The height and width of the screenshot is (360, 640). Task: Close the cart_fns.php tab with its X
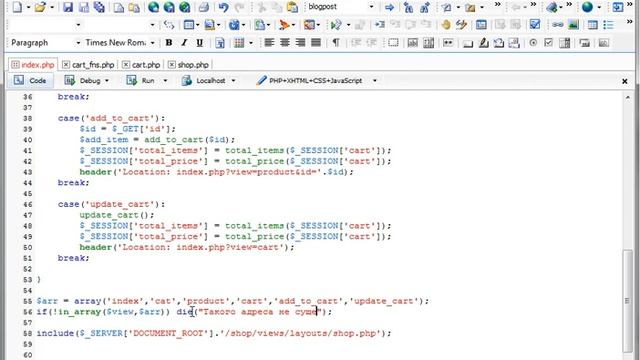(x=66, y=64)
